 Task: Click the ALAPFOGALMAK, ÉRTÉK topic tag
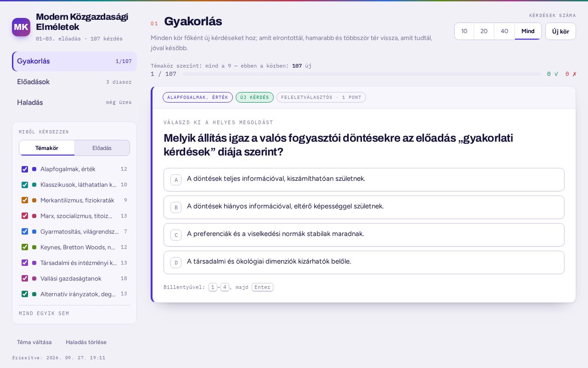pos(198,98)
